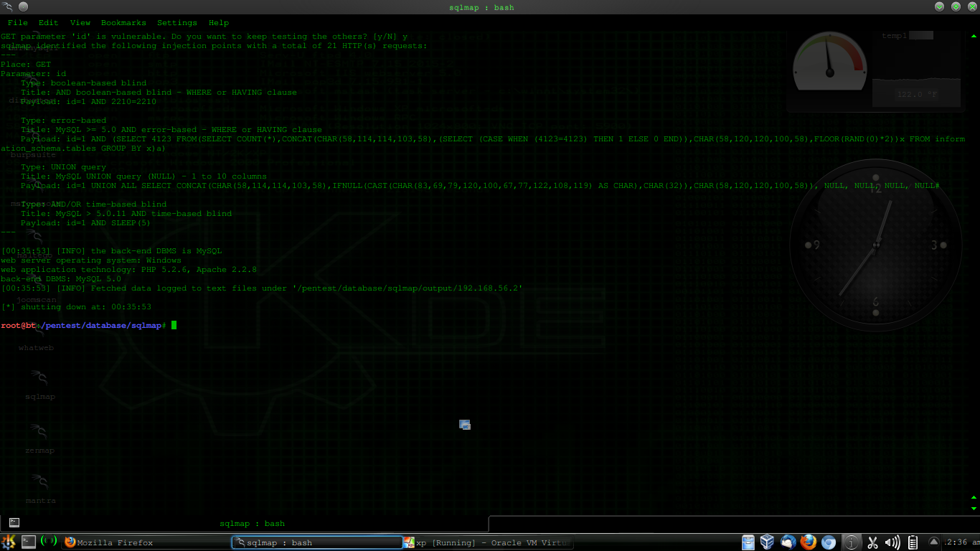Viewport: 980px width, 551px height.
Task: Click the 'Payload: id=1 AND 2210=2210' line
Action: [88, 102]
